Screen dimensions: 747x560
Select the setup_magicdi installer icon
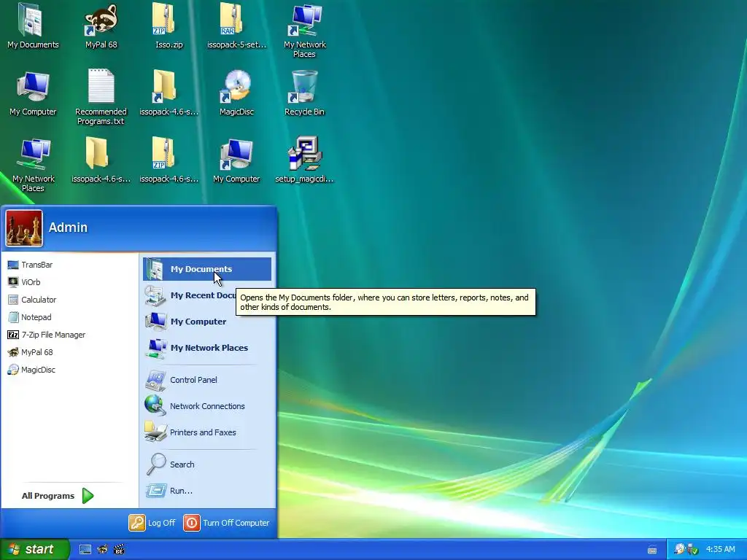(304, 160)
